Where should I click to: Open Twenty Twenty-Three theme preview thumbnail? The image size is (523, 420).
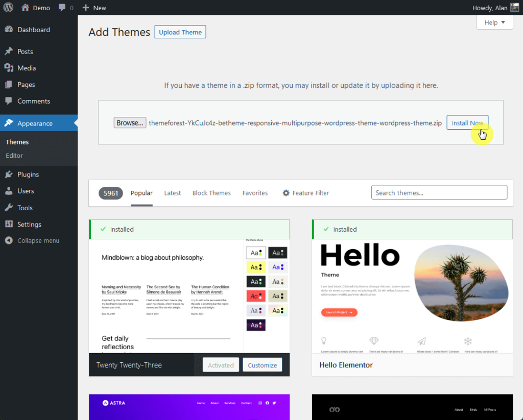click(x=189, y=296)
